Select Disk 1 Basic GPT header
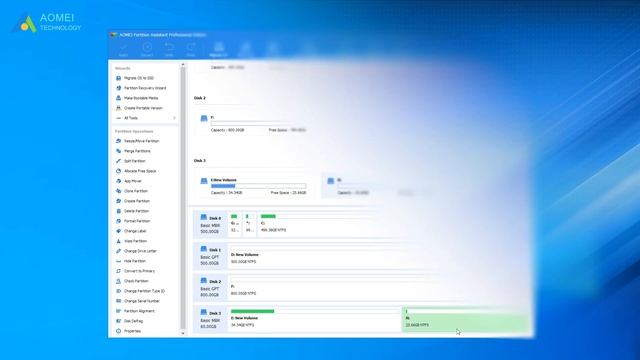Screen dimensions: 640x360 [211, 256]
